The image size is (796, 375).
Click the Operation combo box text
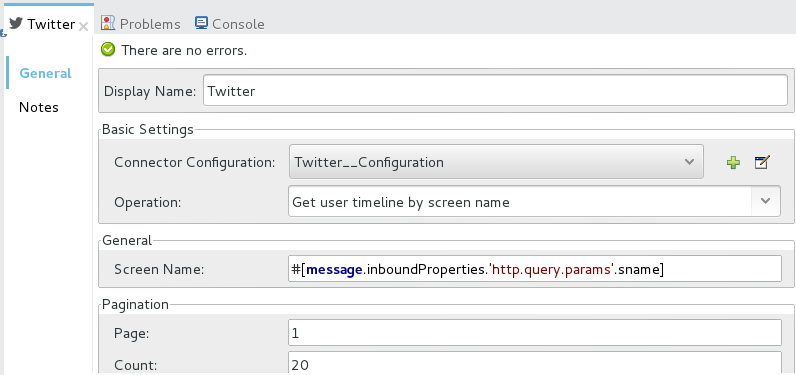tap(401, 202)
